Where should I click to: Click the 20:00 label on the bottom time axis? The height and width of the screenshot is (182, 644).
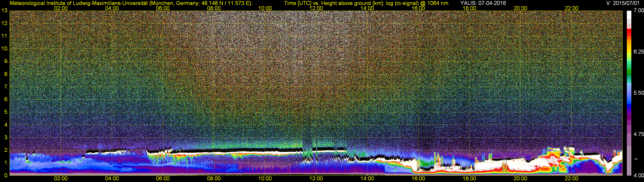[520, 179]
